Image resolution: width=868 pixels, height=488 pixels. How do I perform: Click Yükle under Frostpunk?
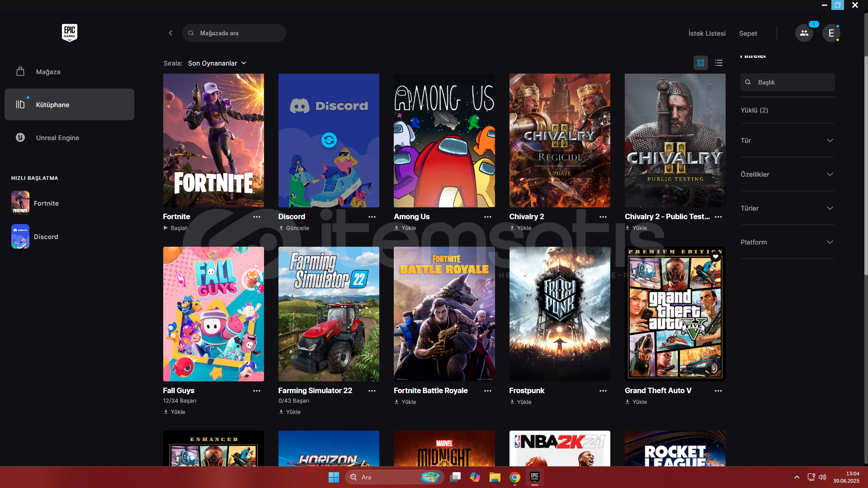pos(520,402)
